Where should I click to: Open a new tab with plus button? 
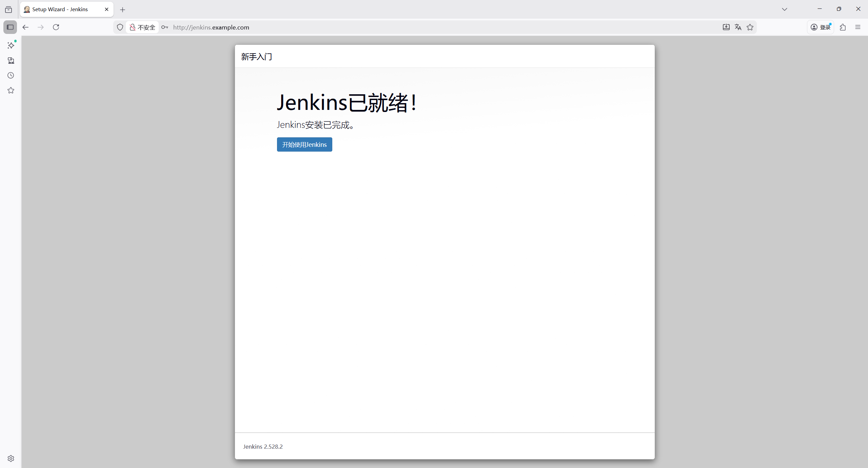point(123,9)
